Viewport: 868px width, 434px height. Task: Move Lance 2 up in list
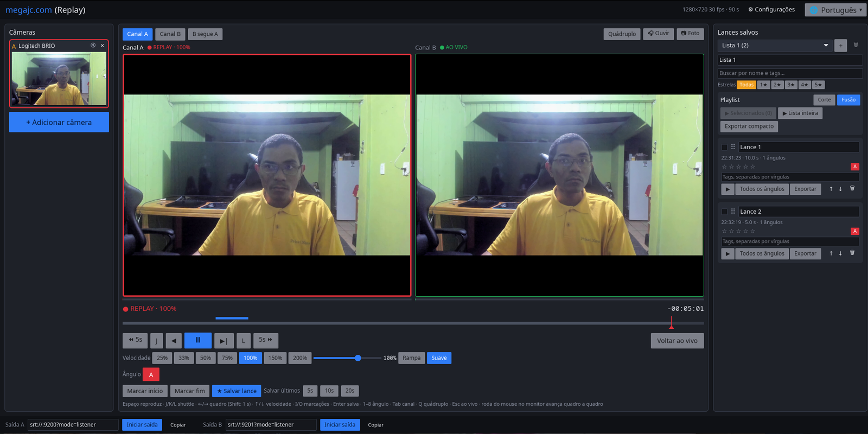tap(831, 253)
